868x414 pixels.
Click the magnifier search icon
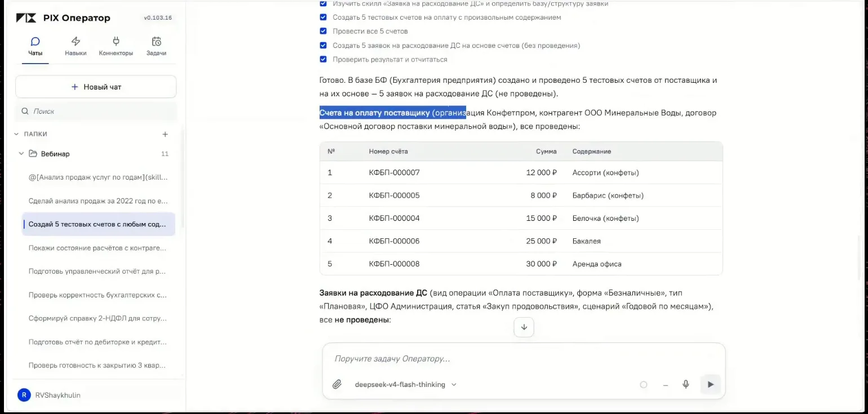25,112
